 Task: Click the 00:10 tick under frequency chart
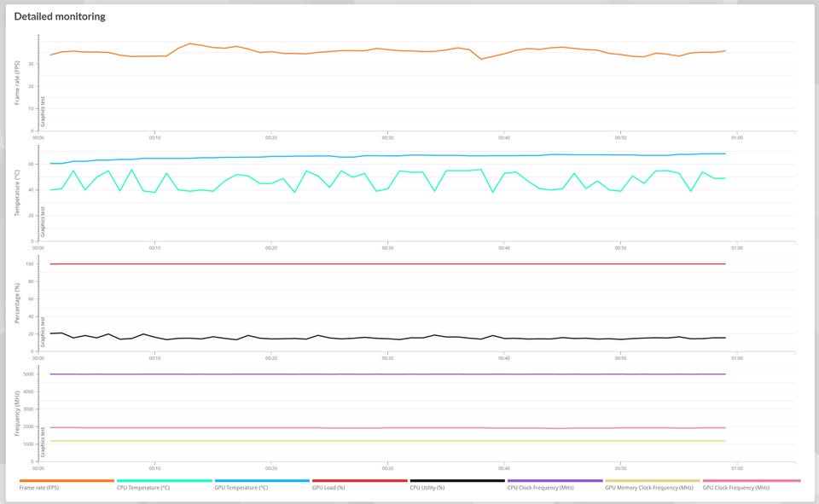(154, 468)
